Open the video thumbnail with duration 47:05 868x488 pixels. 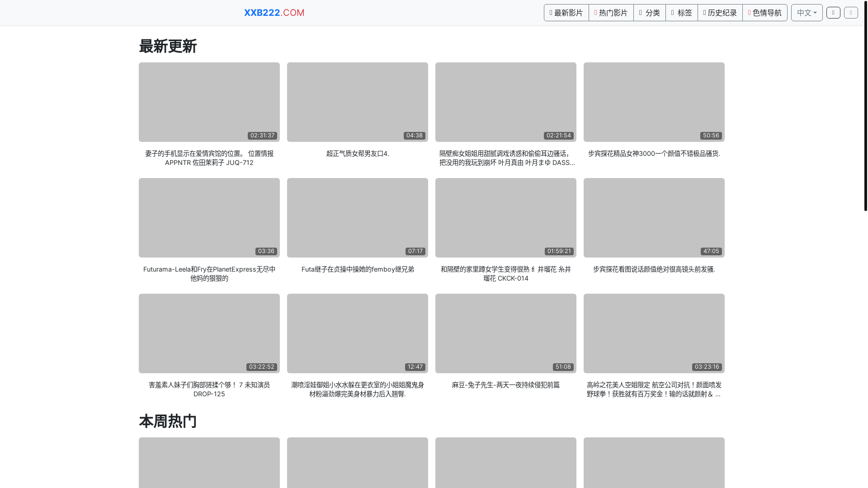click(654, 218)
